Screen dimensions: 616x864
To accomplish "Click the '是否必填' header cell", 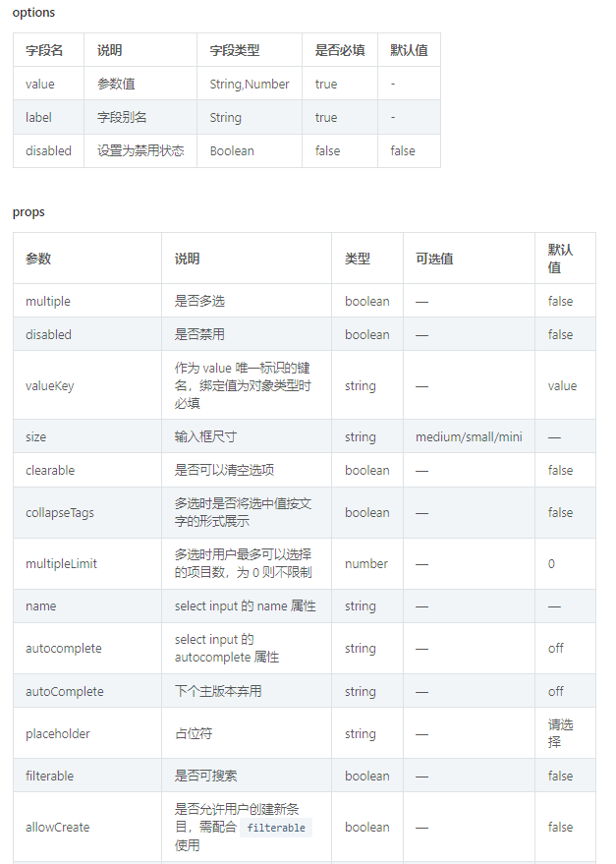I will (340, 50).
